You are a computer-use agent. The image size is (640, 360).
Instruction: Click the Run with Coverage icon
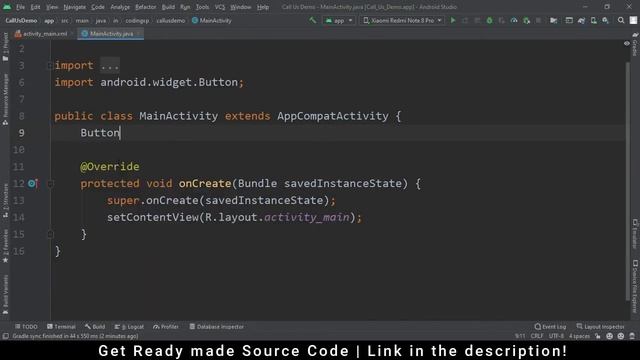click(x=502, y=20)
